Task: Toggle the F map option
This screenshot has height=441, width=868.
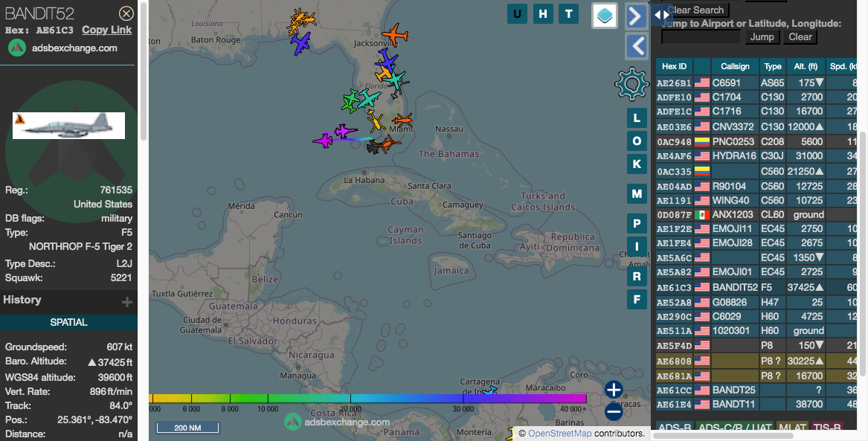Action: pos(637,300)
